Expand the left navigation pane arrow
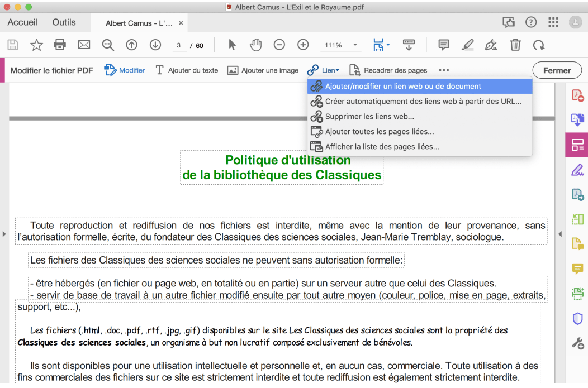Image resolution: width=588 pixels, height=388 pixels. (x=4, y=234)
